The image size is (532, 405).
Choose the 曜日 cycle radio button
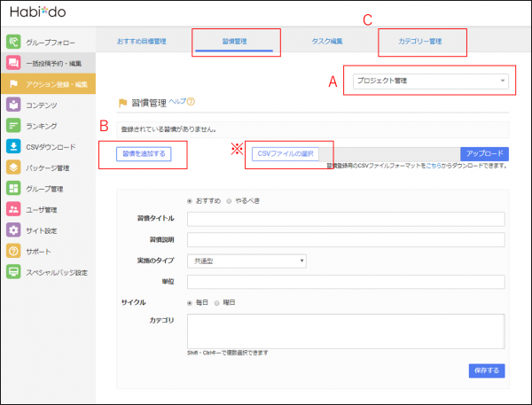(x=217, y=303)
